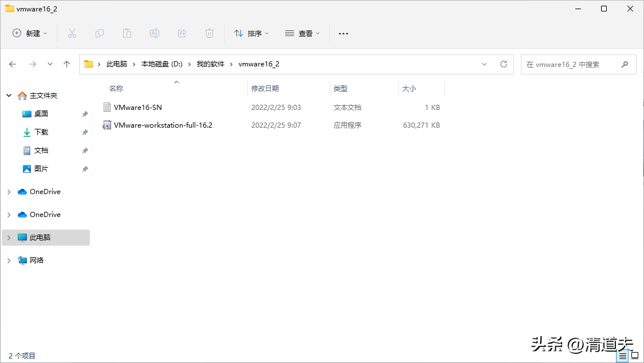Image resolution: width=644 pixels, height=363 pixels.
Task: Click the Delete trash icon
Action: tap(210, 33)
